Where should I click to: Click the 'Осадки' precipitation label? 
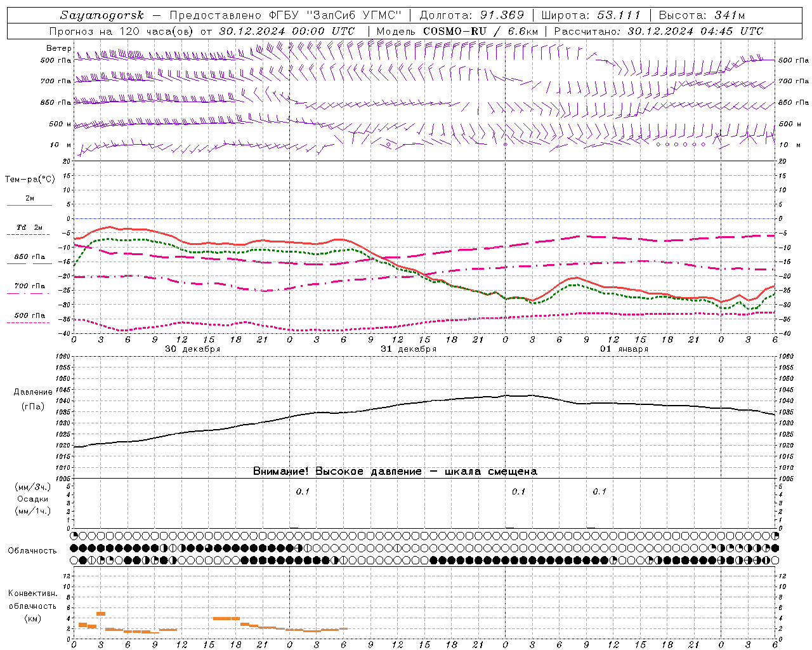32,499
